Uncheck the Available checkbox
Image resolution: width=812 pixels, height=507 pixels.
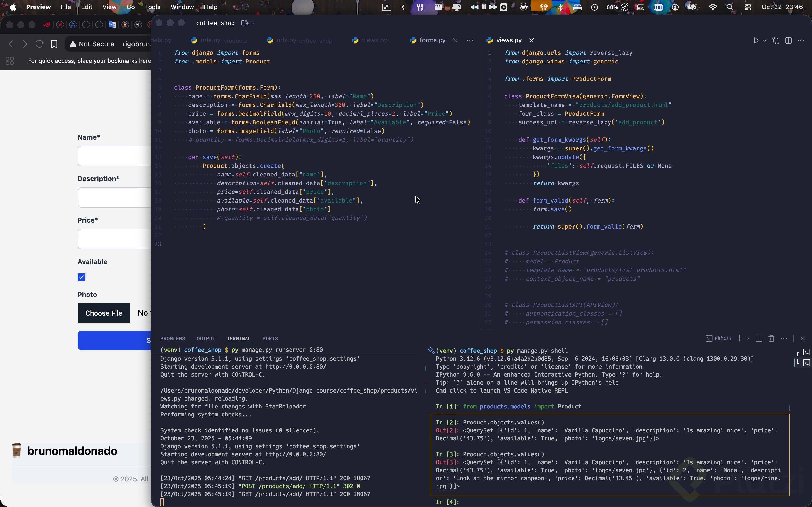(81, 277)
